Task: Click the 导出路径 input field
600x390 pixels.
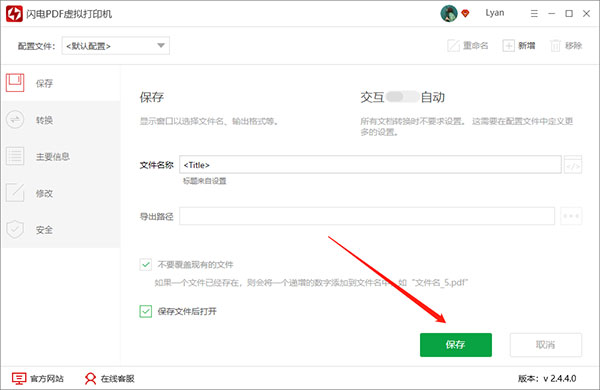Action: pyautogui.click(x=367, y=216)
